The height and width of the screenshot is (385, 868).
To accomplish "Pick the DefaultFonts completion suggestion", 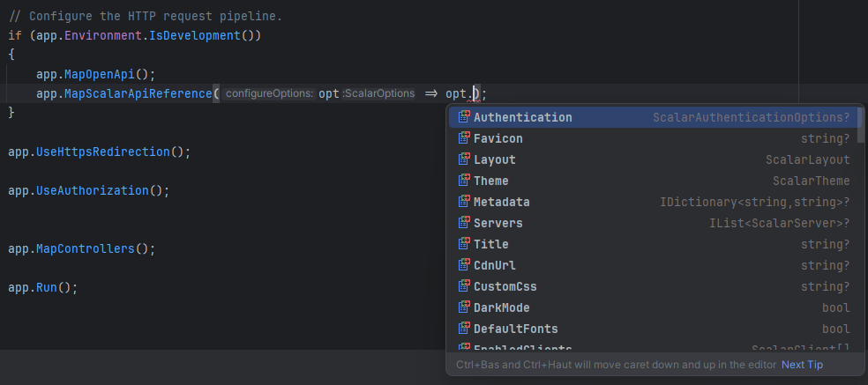I will (515, 329).
